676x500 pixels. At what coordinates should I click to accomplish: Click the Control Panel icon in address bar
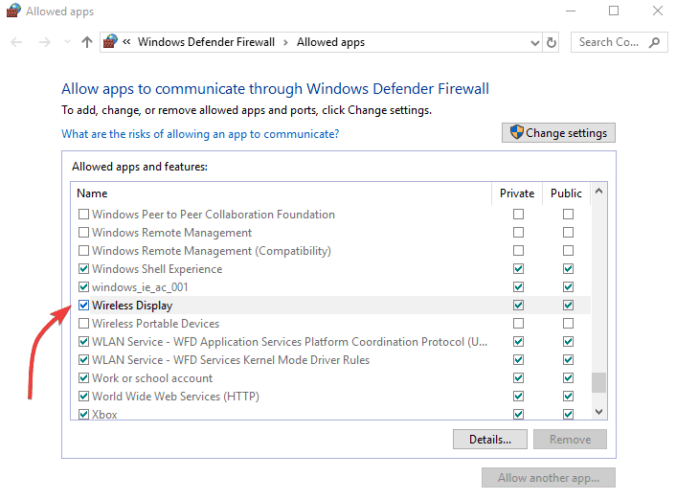point(112,42)
